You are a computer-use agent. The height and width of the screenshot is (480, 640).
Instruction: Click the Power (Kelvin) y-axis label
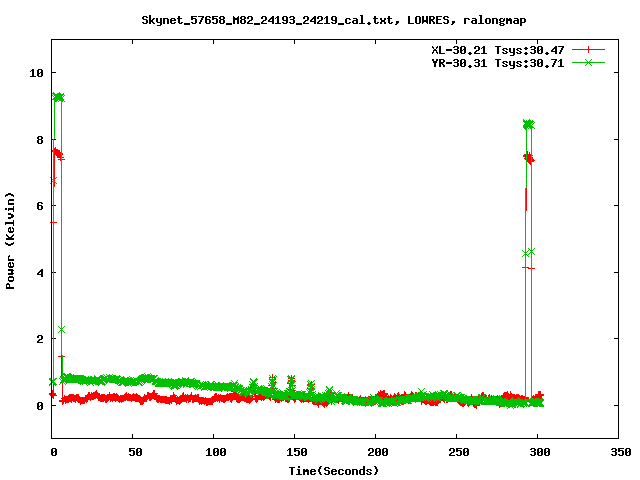(10, 241)
